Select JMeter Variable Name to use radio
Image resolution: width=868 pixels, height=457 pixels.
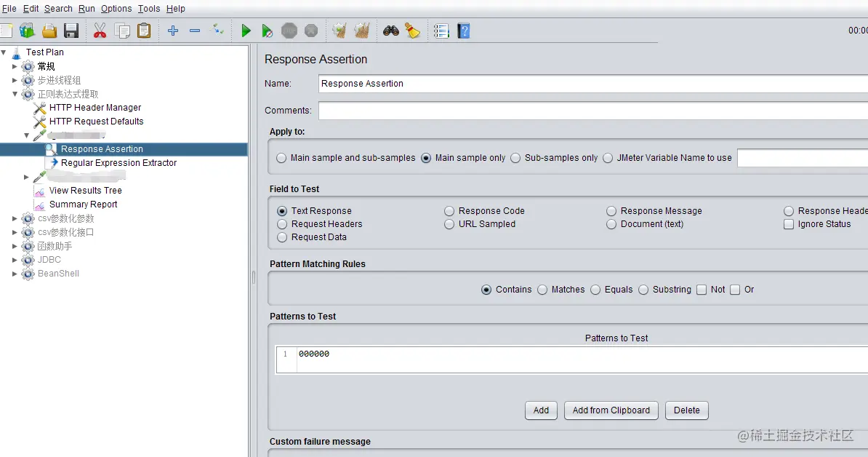608,158
